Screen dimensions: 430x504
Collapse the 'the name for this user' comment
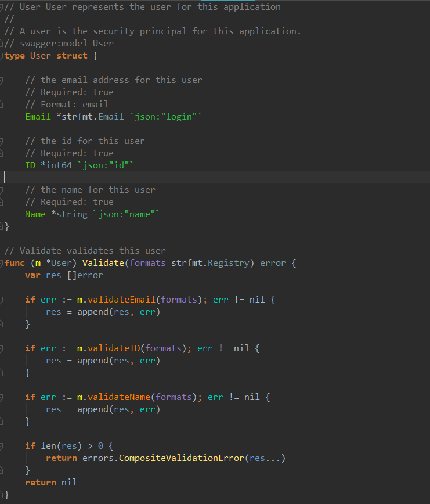pos(2,190)
